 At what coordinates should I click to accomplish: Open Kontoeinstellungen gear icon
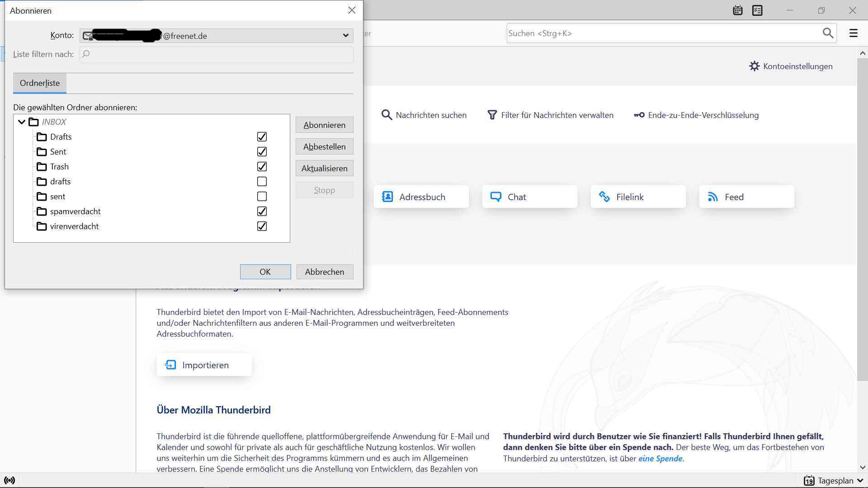click(754, 66)
